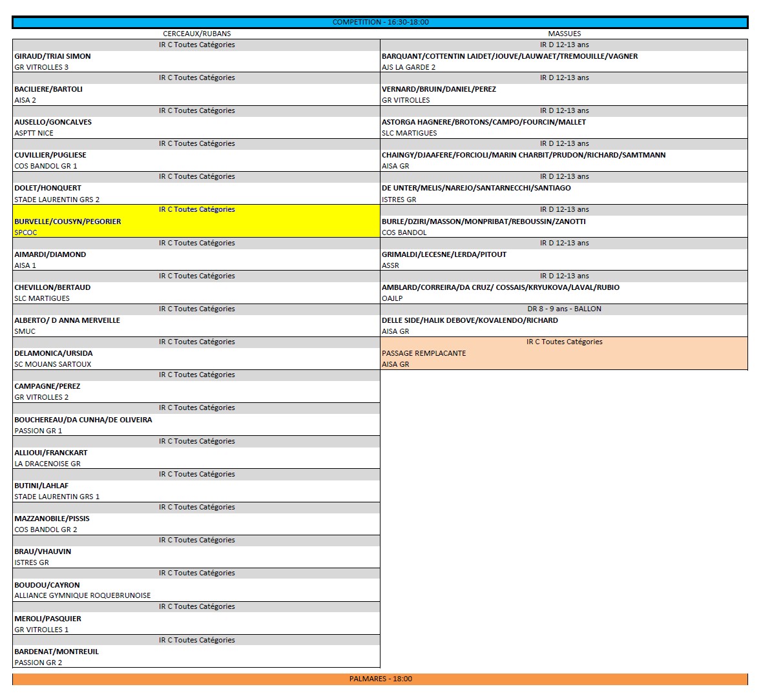Select the "COMPETITION - 16:30-18:00" blue header

tap(380, 22)
